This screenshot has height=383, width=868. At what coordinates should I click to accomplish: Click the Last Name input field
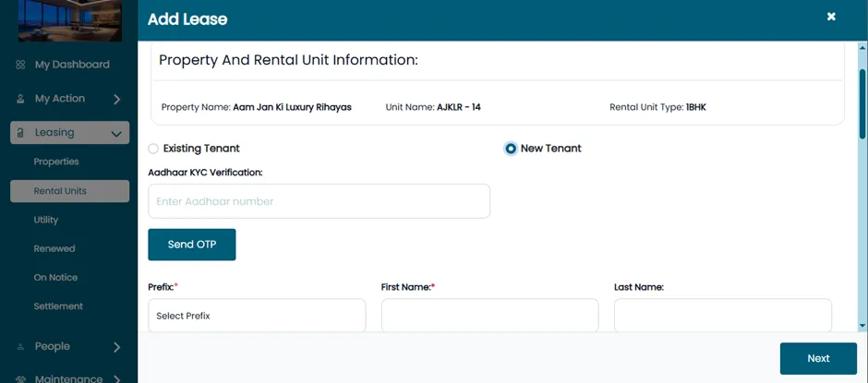(x=723, y=316)
